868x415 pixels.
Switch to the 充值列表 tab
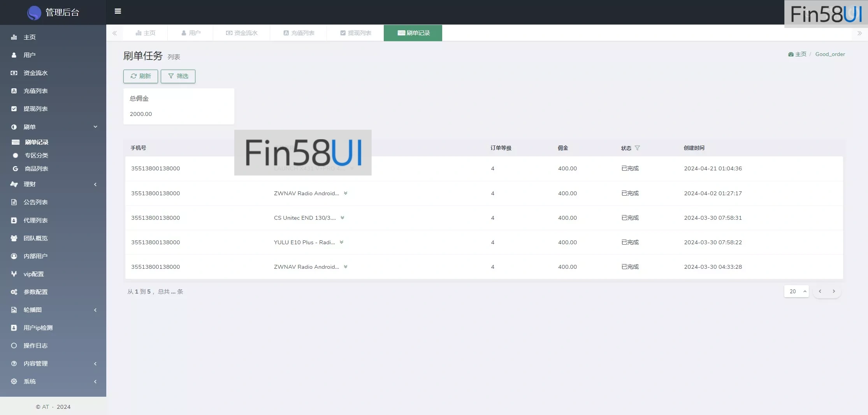(299, 33)
